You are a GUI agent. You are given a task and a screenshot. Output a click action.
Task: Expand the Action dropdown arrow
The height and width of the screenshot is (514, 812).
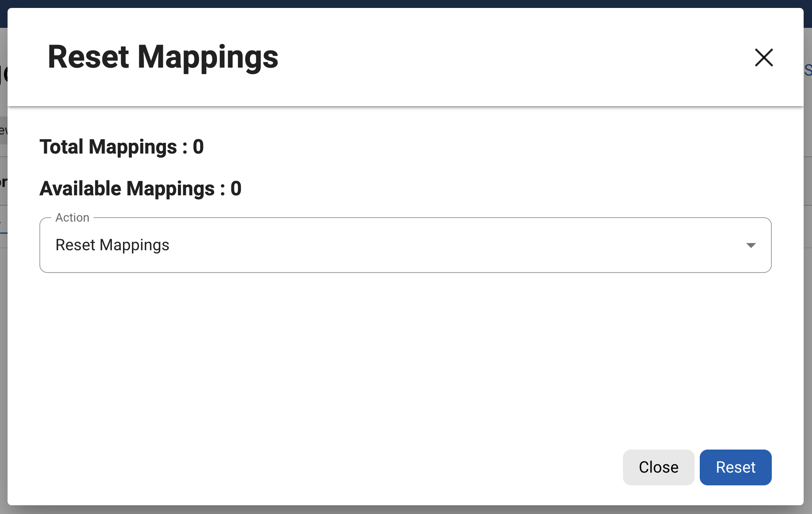[x=751, y=245]
